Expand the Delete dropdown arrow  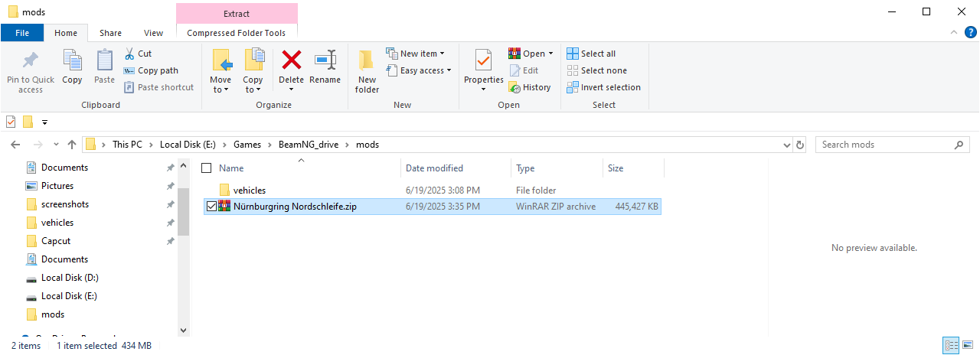[292, 89]
